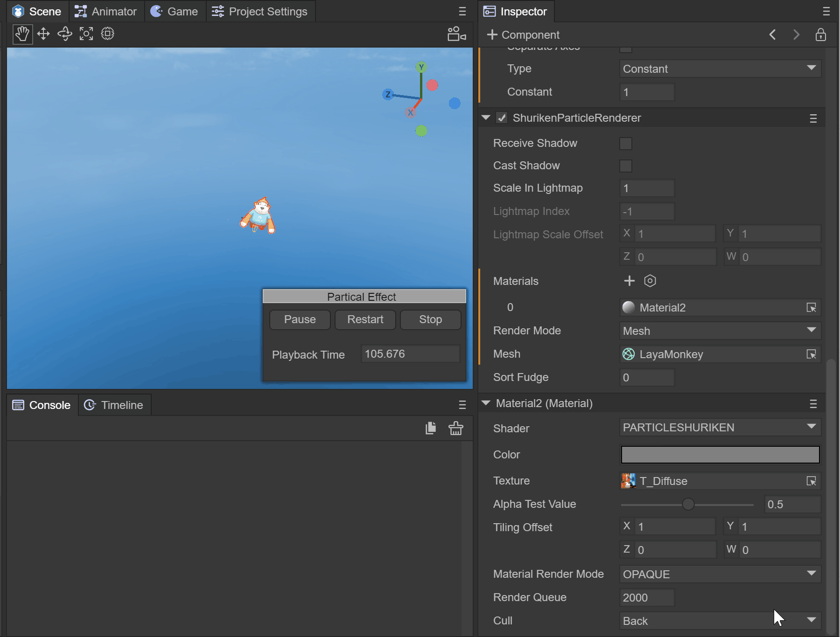Viewport: 840px width, 637px height.
Task: Lock the Inspector panel
Action: 820,35
